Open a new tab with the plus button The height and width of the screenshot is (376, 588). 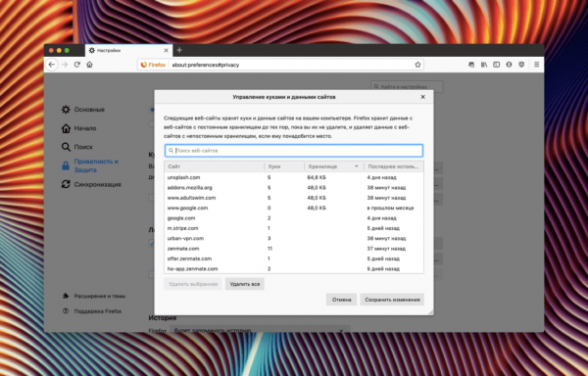179,50
